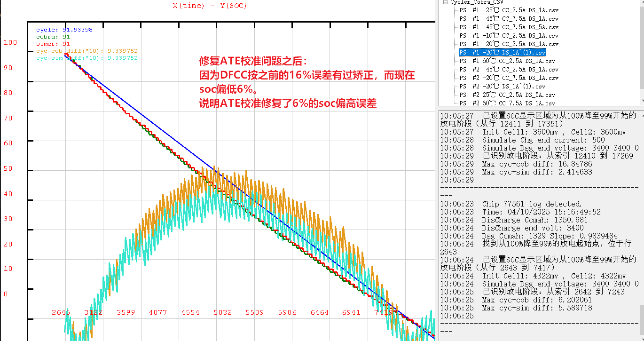Select file PS #2 45℃ CC_2.5A DS_1A.csv

[509, 69]
